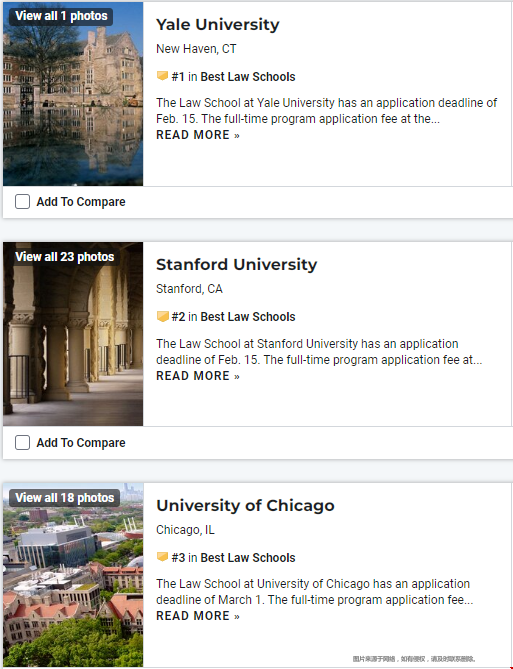
Task: Open Stanford's View all 23 photos
Action: (64, 257)
